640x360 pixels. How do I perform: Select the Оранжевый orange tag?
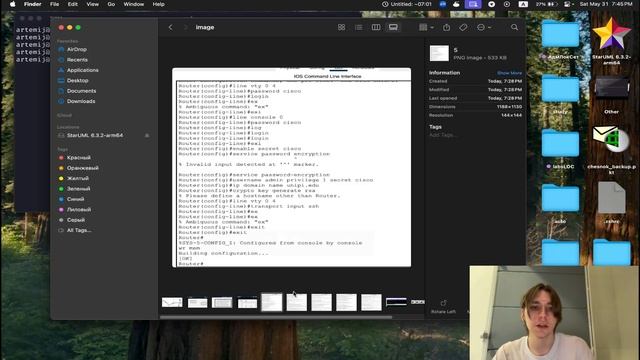click(x=82, y=168)
